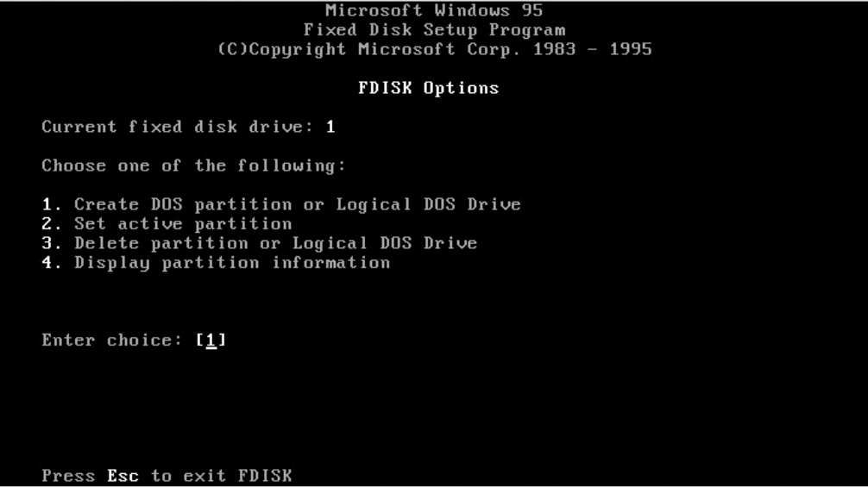Click the FDISK Options heading
The image size is (868, 487).
429,89
